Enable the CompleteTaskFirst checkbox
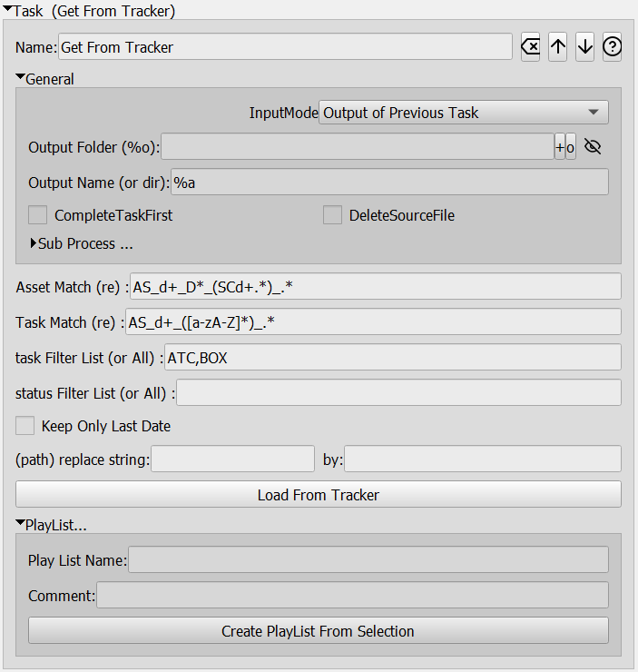This screenshot has width=638, height=672. [x=37, y=215]
